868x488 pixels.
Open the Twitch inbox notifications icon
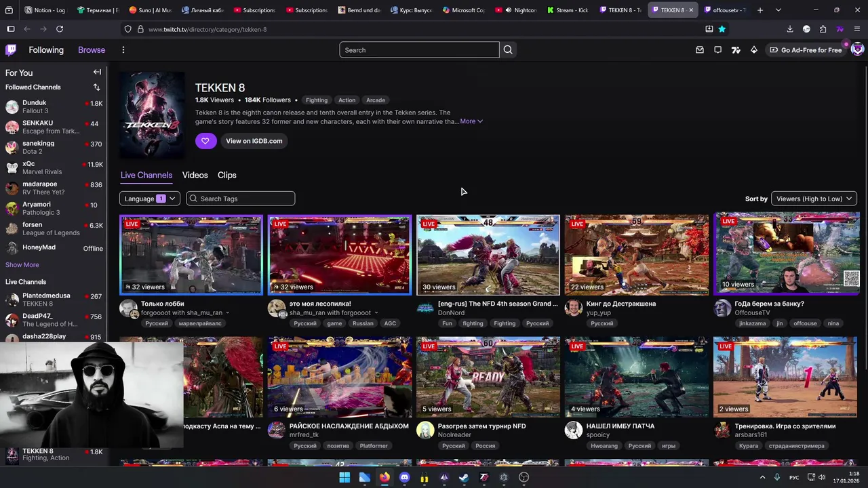tap(700, 49)
